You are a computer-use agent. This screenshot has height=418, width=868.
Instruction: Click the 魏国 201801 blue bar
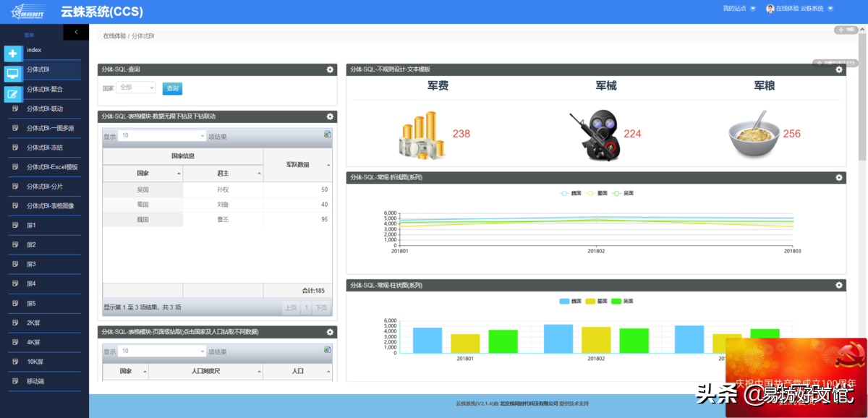coord(427,340)
